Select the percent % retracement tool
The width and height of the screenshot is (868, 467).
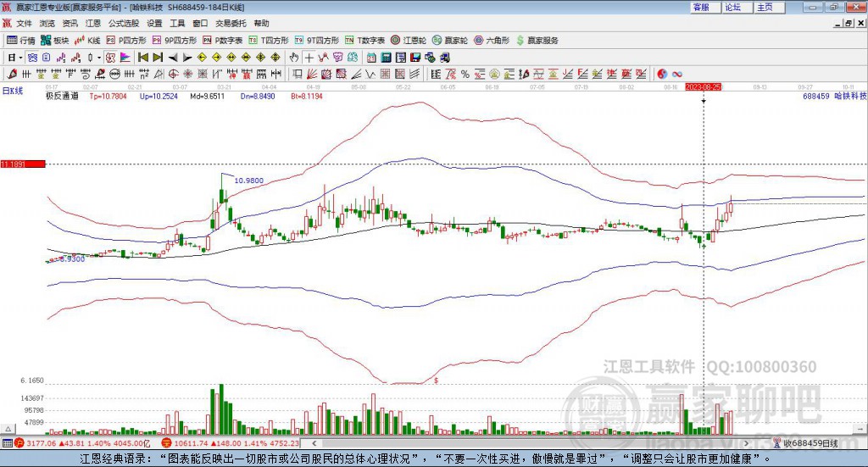465,74
